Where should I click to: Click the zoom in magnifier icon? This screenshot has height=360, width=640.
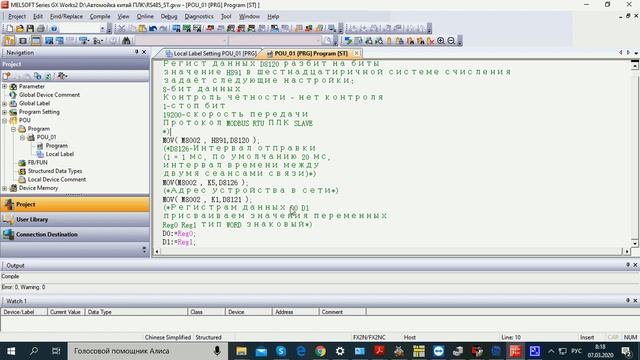(x=441, y=41)
